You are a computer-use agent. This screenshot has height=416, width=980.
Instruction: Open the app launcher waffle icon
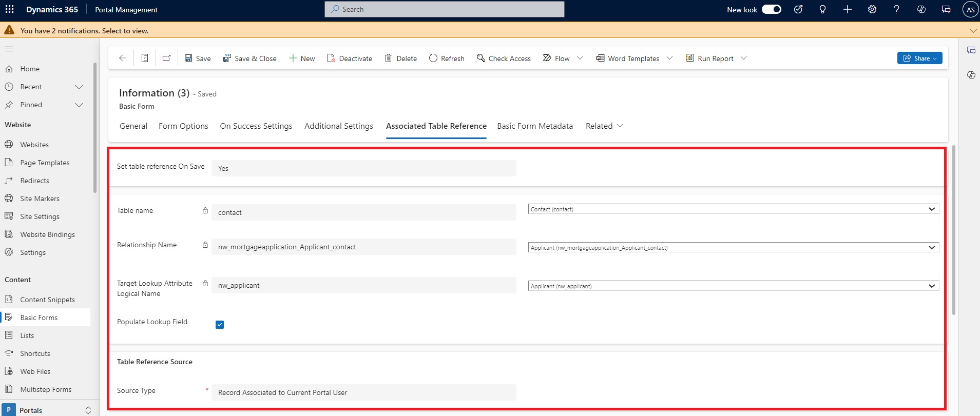click(10, 9)
